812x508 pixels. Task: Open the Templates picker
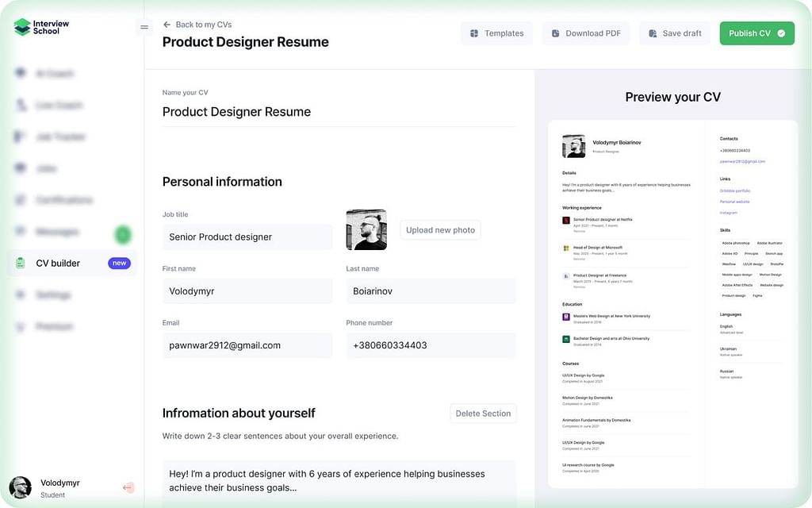pyautogui.click(x=496, y=33)
